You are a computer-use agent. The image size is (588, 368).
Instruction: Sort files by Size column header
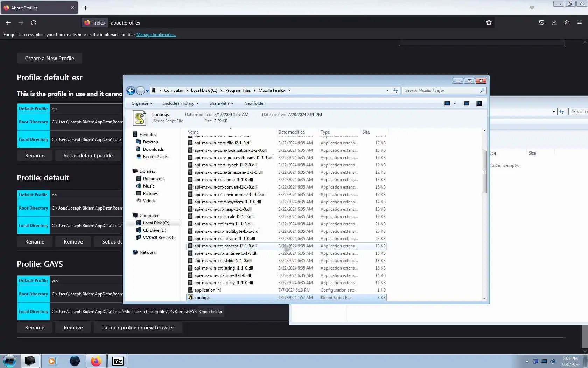point(366,132)
